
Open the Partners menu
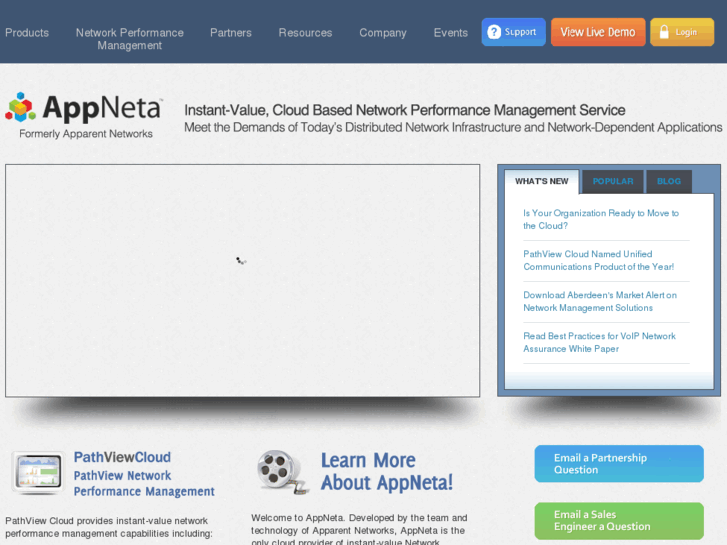pyautogui.click(x=231, y=33)
